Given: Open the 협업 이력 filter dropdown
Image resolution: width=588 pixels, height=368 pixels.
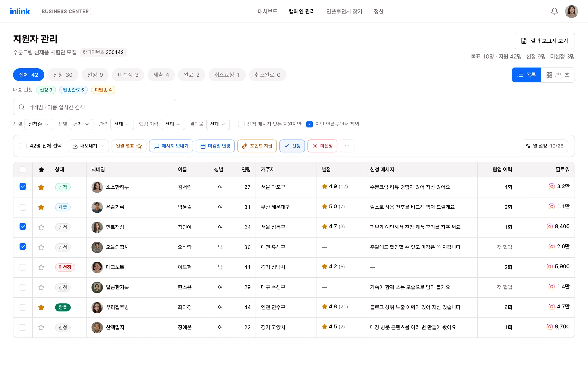Looking at the screenshot, I should pyautogui.click(x=173, y=124).
